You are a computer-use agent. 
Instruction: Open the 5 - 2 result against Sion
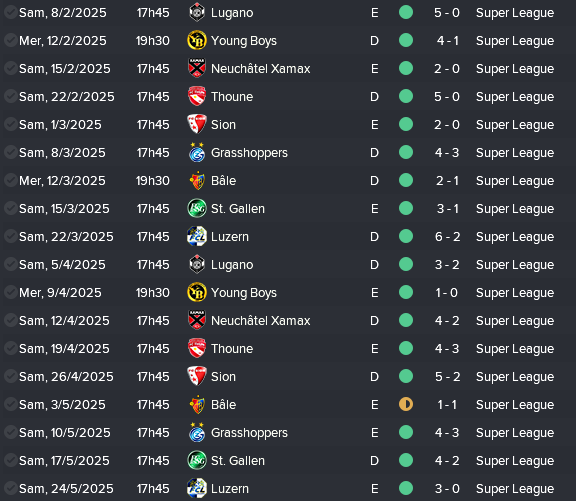tap(447, 376)
